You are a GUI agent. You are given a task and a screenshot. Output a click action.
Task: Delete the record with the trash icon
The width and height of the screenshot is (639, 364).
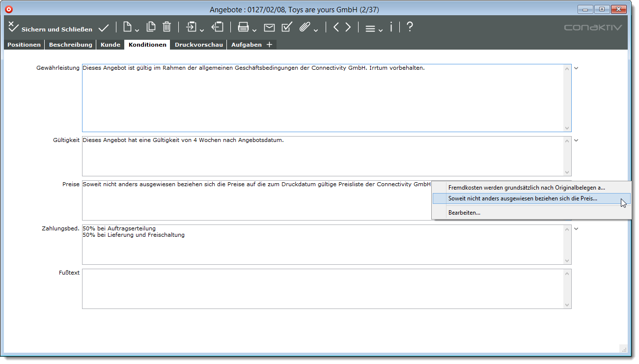click(x=167, y=27)
